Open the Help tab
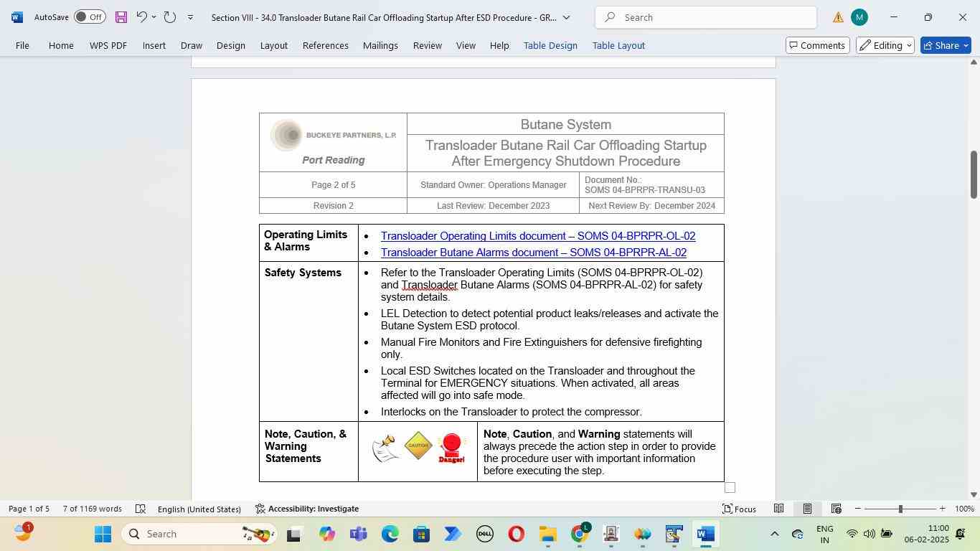Screen dimensions: 980x551 tap(499, 45)
